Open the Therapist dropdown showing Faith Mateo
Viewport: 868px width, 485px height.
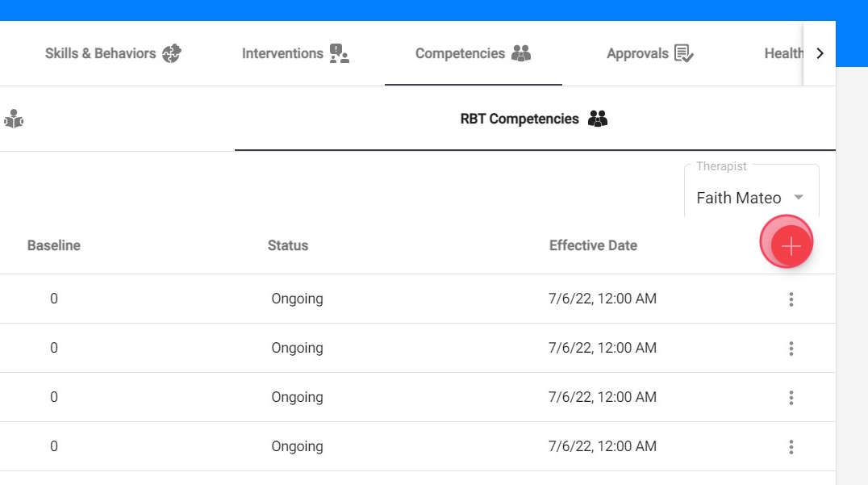pyautogui.click(x=739, y=198)
